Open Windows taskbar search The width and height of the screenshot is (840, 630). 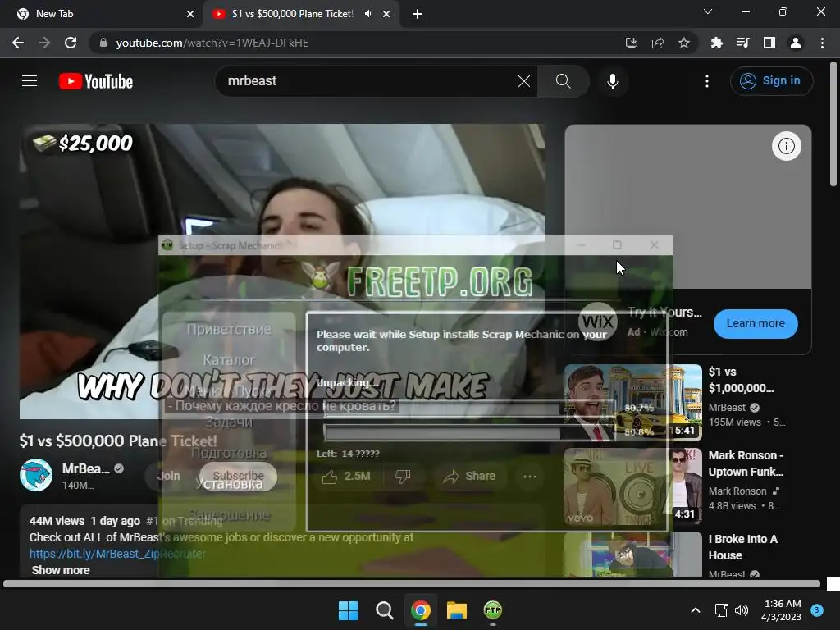coord(384,610)
